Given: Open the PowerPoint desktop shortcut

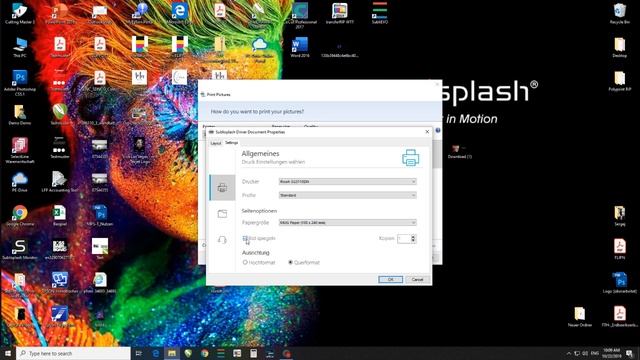Looking at the screenshot, I should [60, 13].
